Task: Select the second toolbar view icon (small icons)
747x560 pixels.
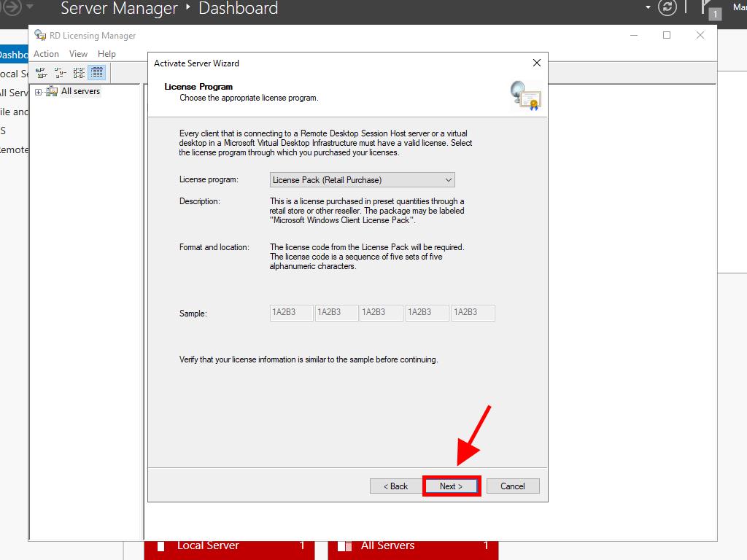Action: click(60, 73)
